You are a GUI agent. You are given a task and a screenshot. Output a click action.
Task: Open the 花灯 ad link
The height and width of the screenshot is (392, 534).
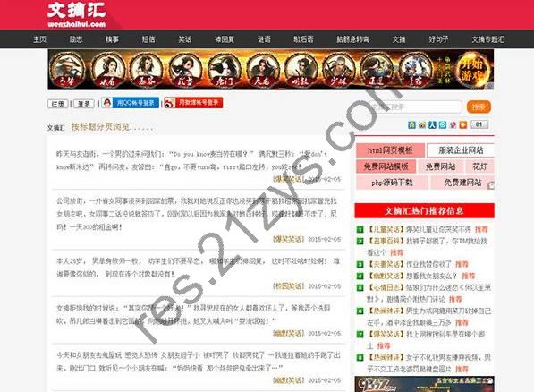[479, 166]
